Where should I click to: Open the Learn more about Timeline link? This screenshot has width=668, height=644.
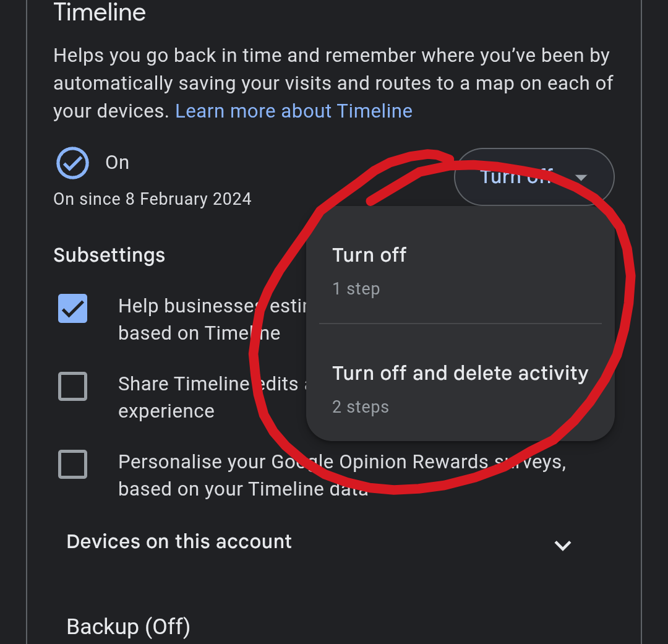pyautogui.click(x=294, y=111)
